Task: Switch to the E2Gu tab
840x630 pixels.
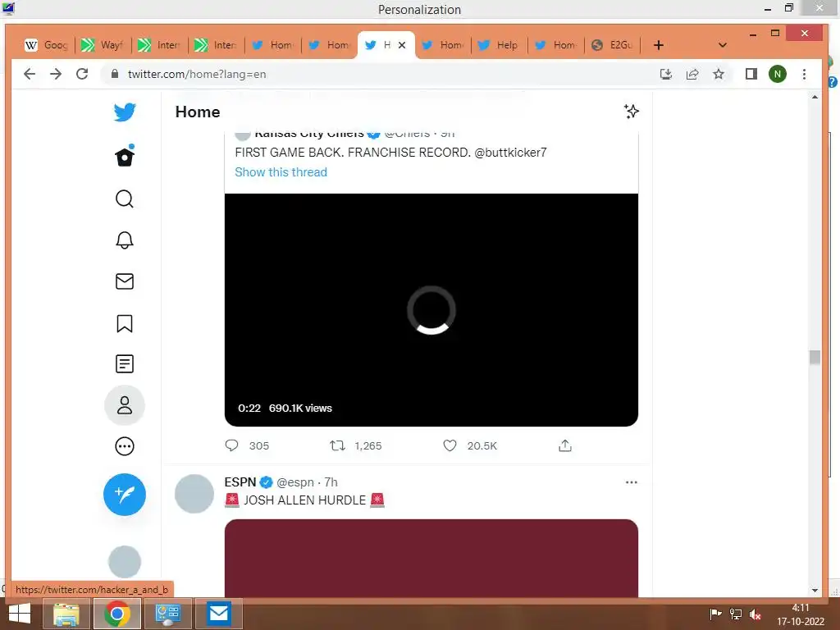Action: (x=612, y=45)
